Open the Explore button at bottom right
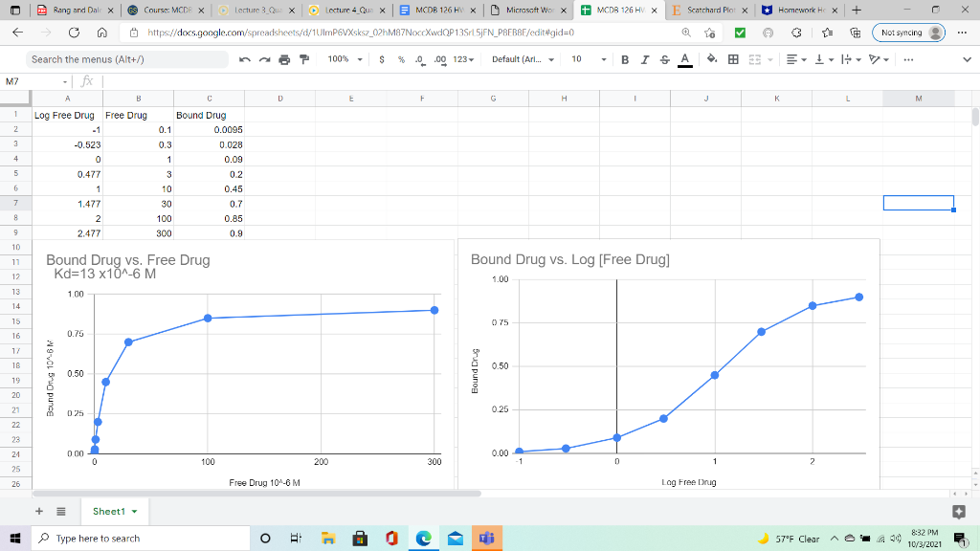This screenshot has width=980, height=551. (x=959, y=512)
